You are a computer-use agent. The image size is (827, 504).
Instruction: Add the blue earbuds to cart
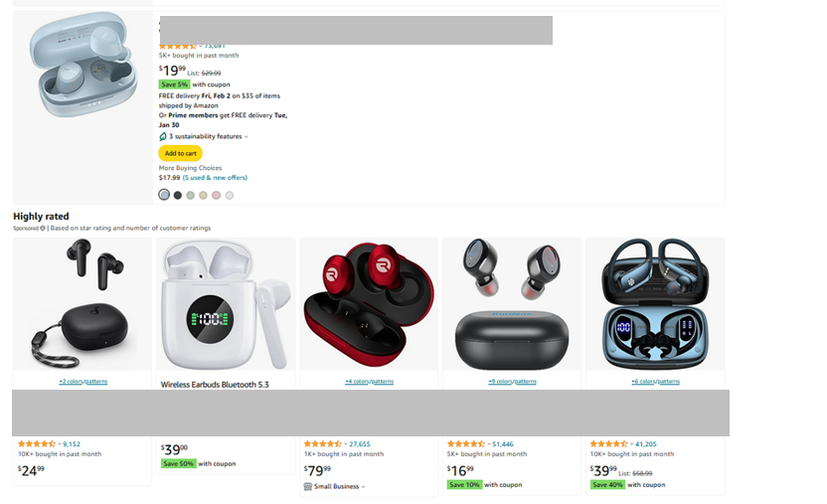pyautogui.click(x=180, y=153)
